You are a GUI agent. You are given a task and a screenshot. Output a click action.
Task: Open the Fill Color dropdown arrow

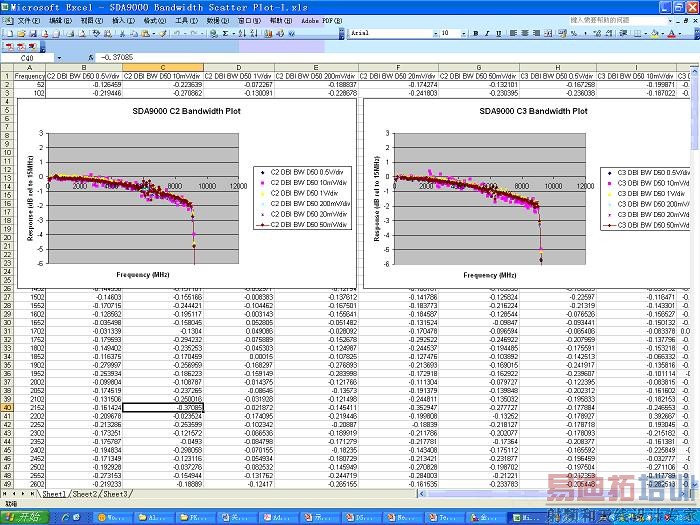(x=663, y=33)
